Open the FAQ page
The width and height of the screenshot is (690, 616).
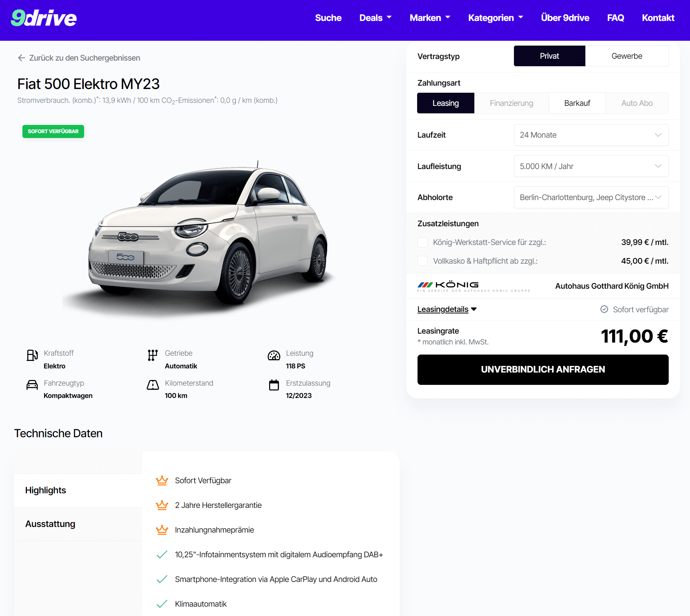[x=616, y=18]
